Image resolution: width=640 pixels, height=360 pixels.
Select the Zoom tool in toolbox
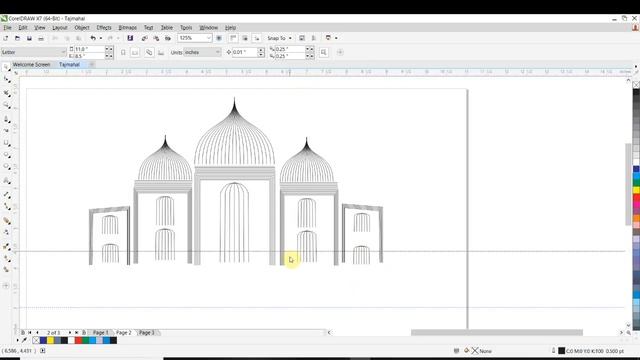[x=6, y=105]
